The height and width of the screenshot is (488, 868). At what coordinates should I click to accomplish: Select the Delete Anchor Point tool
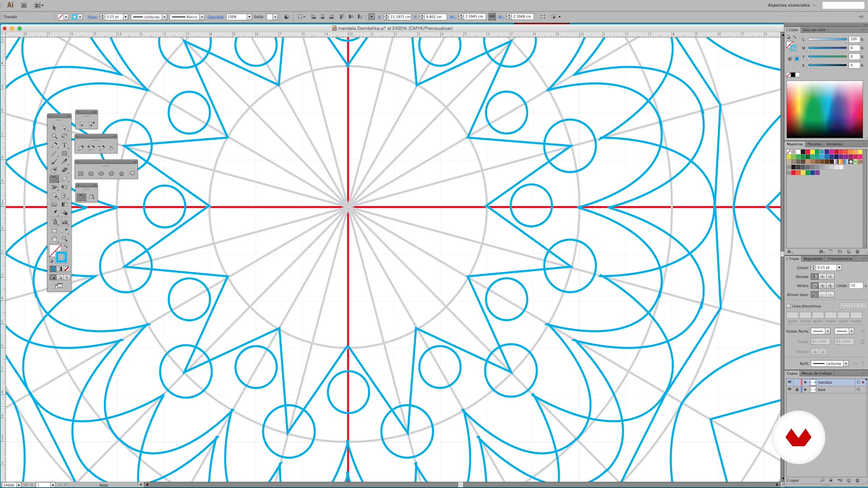[x=101, y=148]
